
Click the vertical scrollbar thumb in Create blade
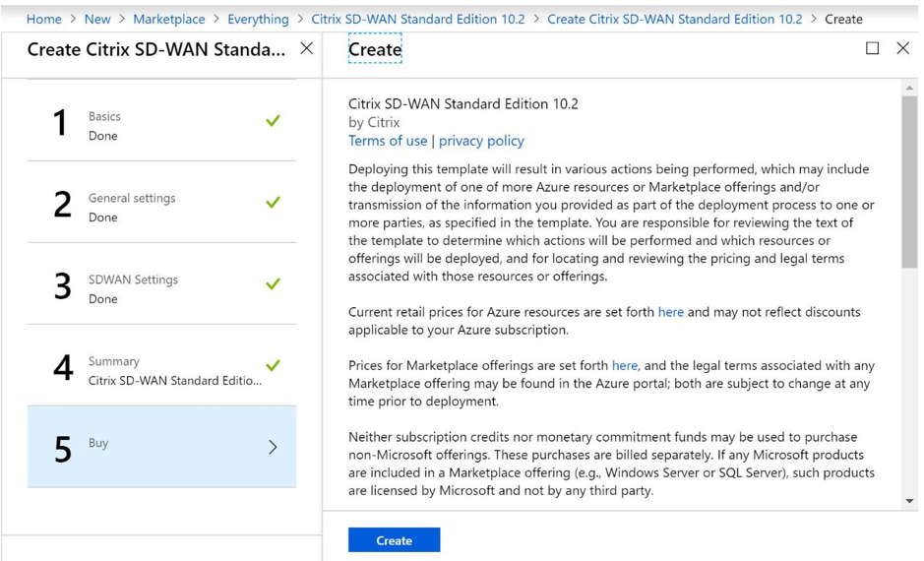coord(909,182)
